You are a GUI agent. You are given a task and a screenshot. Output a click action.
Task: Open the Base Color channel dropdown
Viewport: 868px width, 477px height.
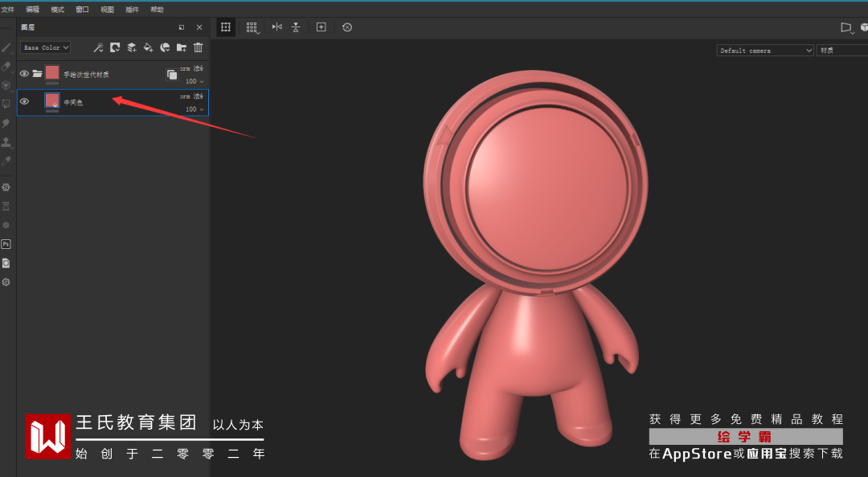[x=45, y=47]
